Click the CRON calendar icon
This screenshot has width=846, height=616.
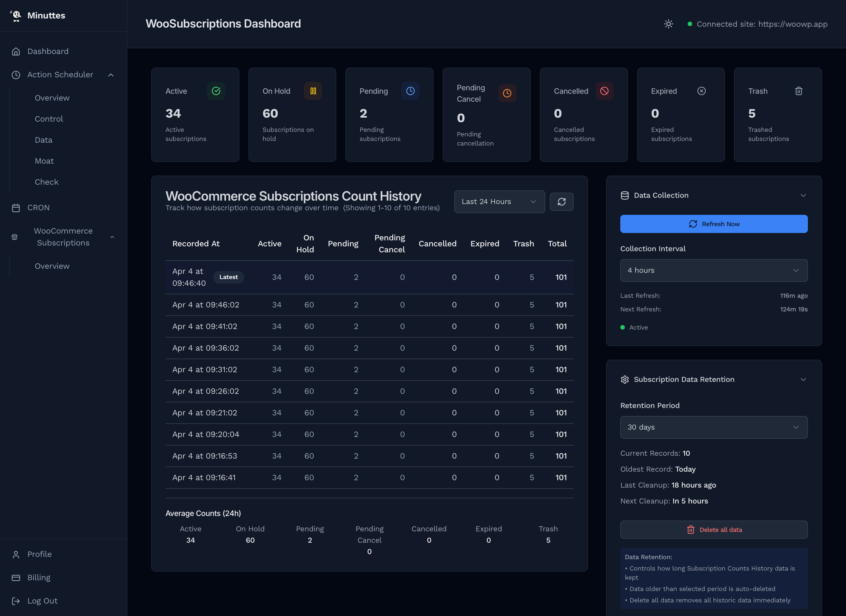click(x=16, y=208)
